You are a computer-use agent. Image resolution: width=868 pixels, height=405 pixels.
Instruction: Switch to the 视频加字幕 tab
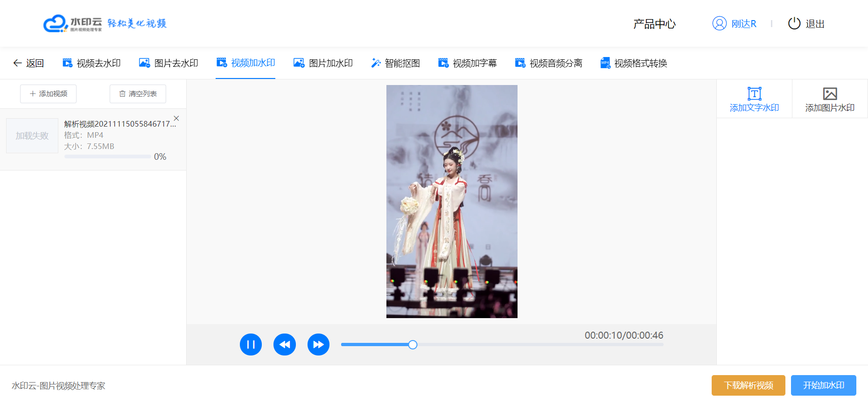(475, 63)
